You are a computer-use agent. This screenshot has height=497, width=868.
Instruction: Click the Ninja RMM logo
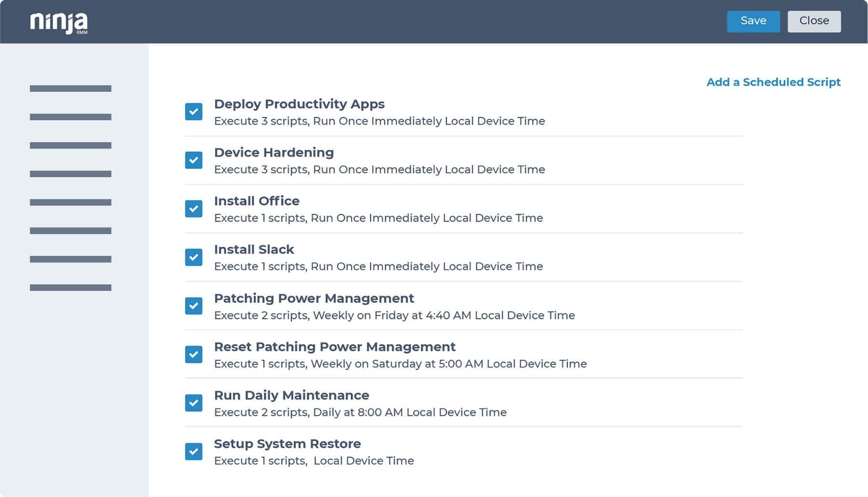[x=59, y=21]
